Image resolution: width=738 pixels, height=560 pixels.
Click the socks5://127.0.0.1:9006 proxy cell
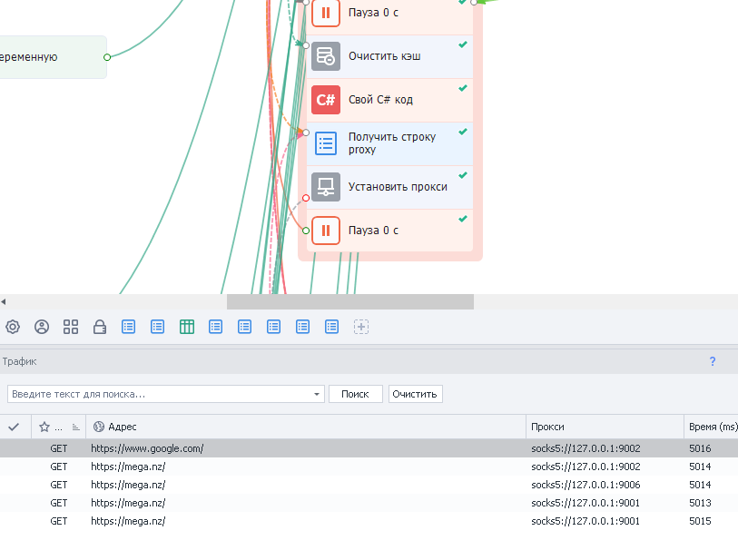point(585,485)
